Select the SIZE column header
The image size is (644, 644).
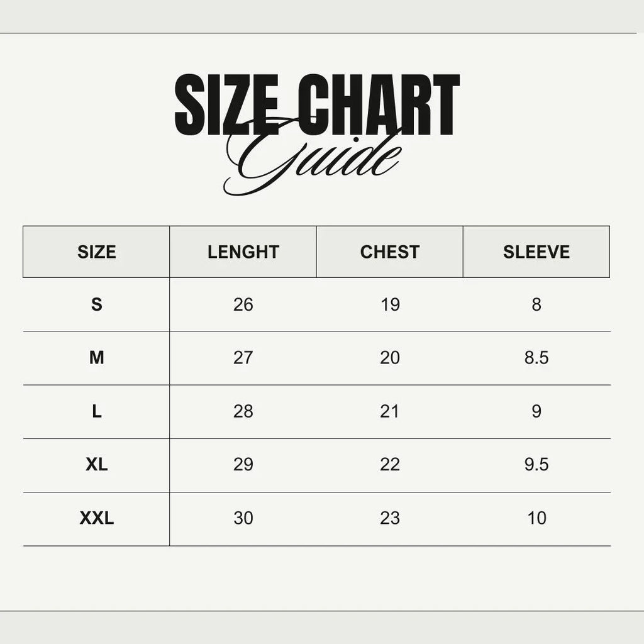pos(97,252)
